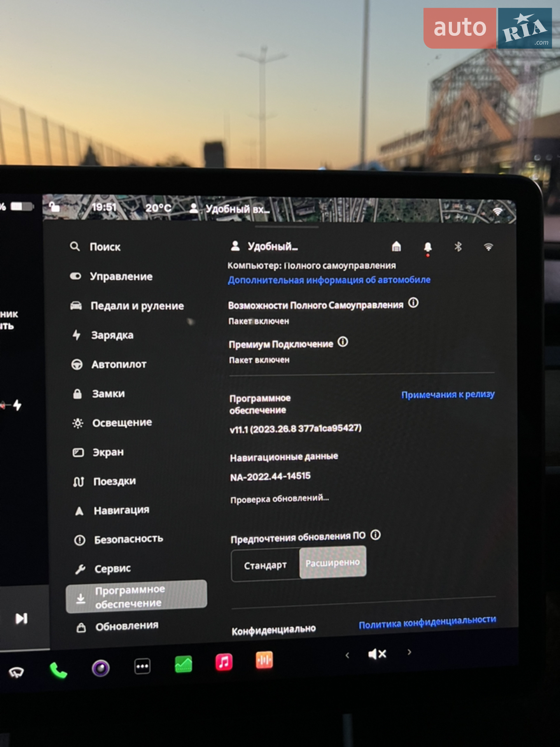Increase volume with the right arrow
Image resolution: width=560 pixels, height=747 pixels.
pyautogui.click(x=409, y=652)
